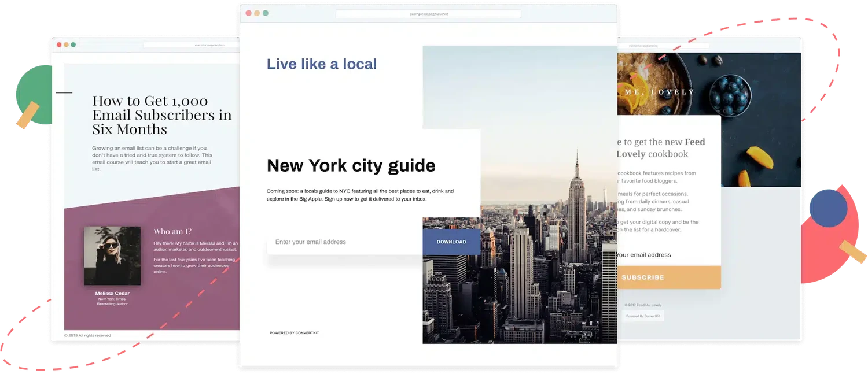Viewport: 868px width, 374px height.
Task: Click the left window's address bar
Action: tap(192, 45)
